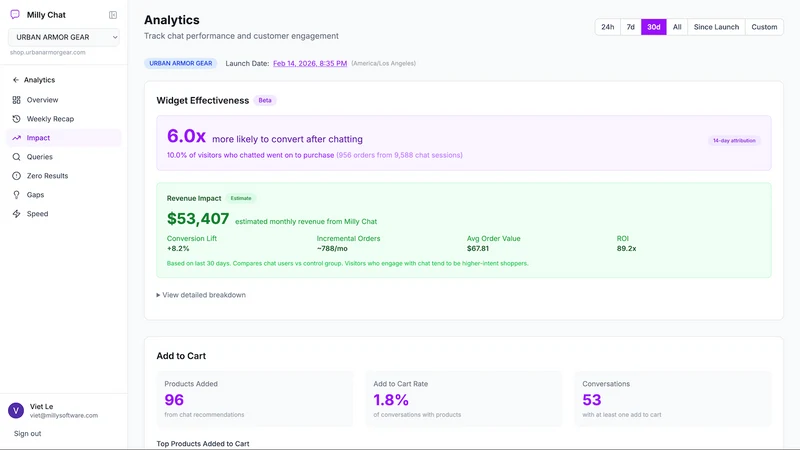Collapse the sidebar using the panel icon

point(113,15)
